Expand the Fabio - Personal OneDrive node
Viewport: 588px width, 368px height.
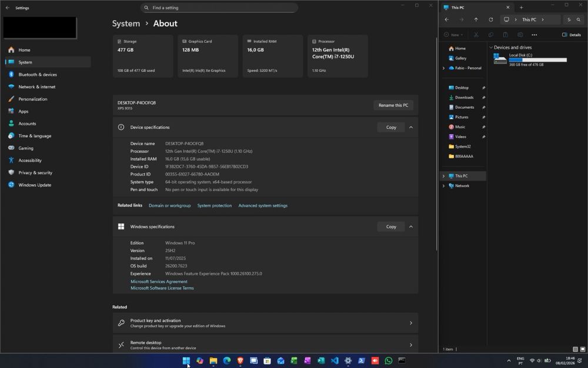coord(443,68)
